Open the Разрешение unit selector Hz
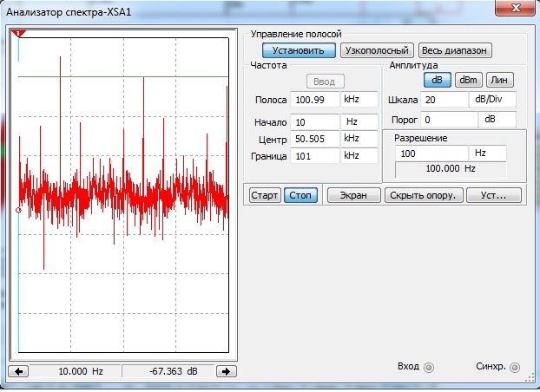The height and width of the screenshot is (392, 540). (488, 154)
